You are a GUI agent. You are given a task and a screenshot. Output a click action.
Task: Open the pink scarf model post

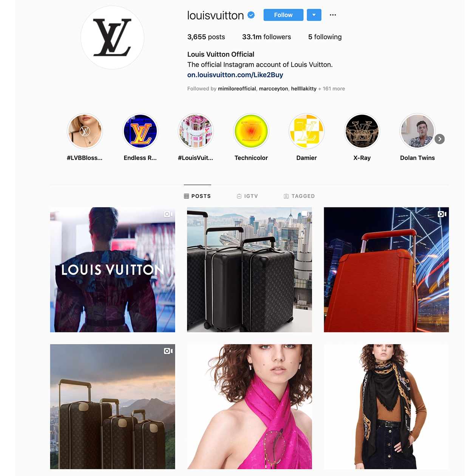249,406
